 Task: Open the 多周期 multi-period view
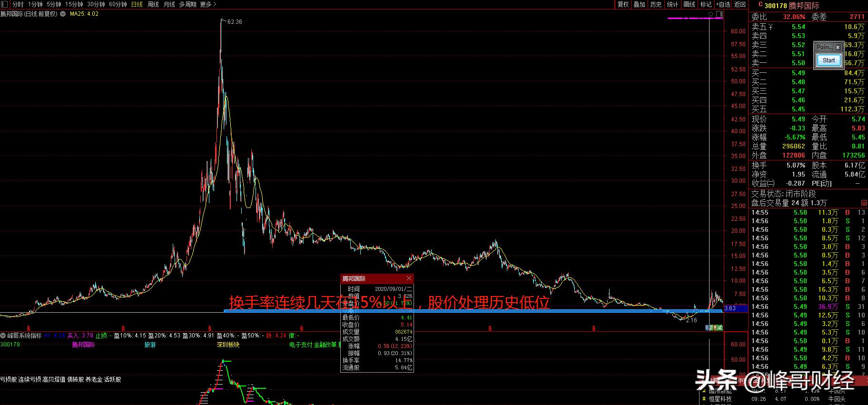pos(187,4)
